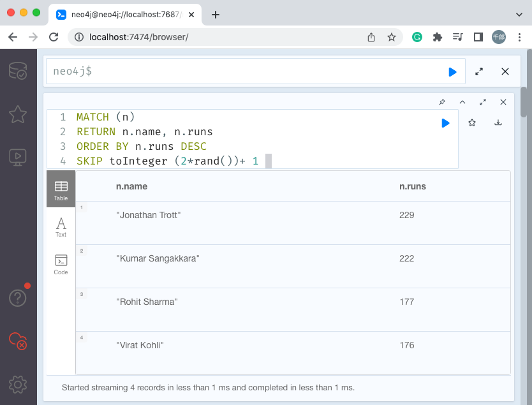Click the streaming records status message
Viewport: 532px width, 405px height.
(208, 387)
